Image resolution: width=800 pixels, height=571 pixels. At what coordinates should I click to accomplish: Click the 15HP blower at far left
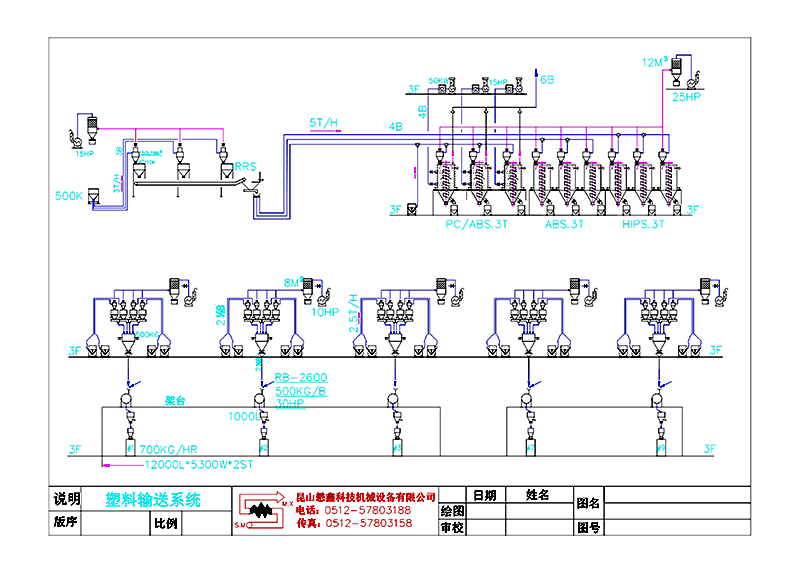point(72,137)
